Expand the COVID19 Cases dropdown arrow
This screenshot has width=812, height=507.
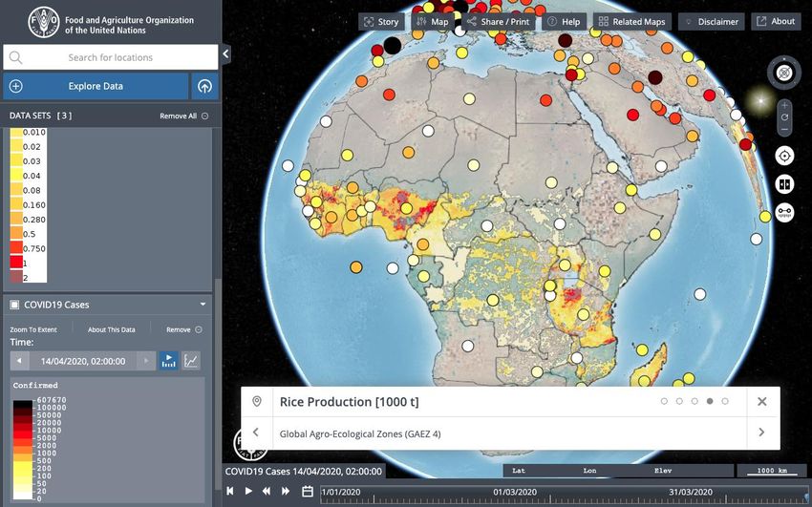tap(203, 305)
